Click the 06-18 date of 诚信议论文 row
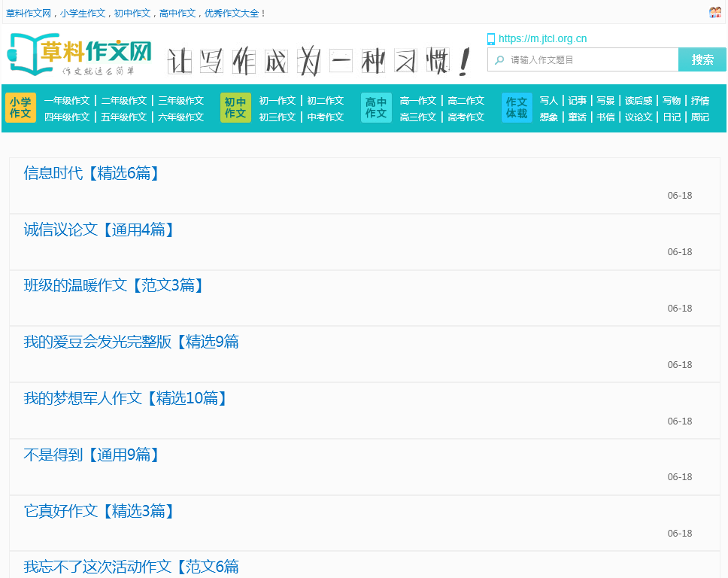The image size is (728, 578). tap(680, 252)
